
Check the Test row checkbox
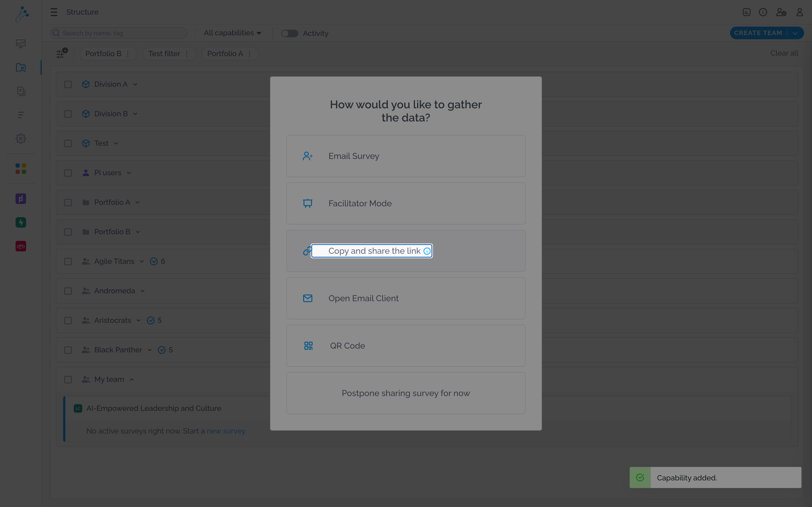coord(68,143)
